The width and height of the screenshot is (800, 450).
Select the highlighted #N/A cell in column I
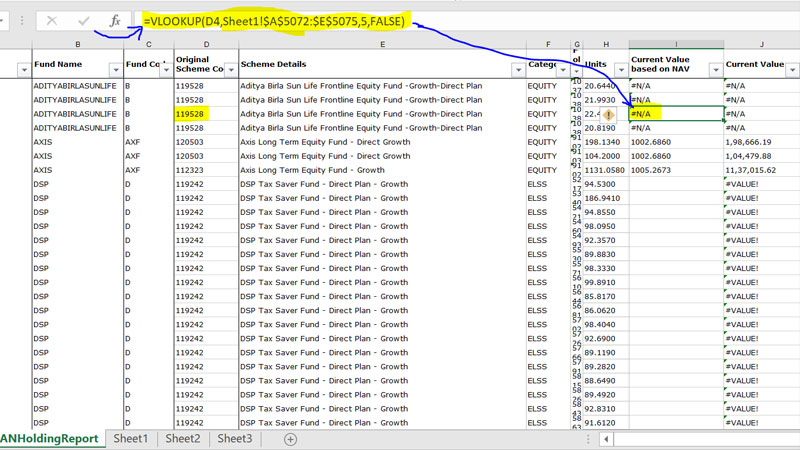(676, 114)
